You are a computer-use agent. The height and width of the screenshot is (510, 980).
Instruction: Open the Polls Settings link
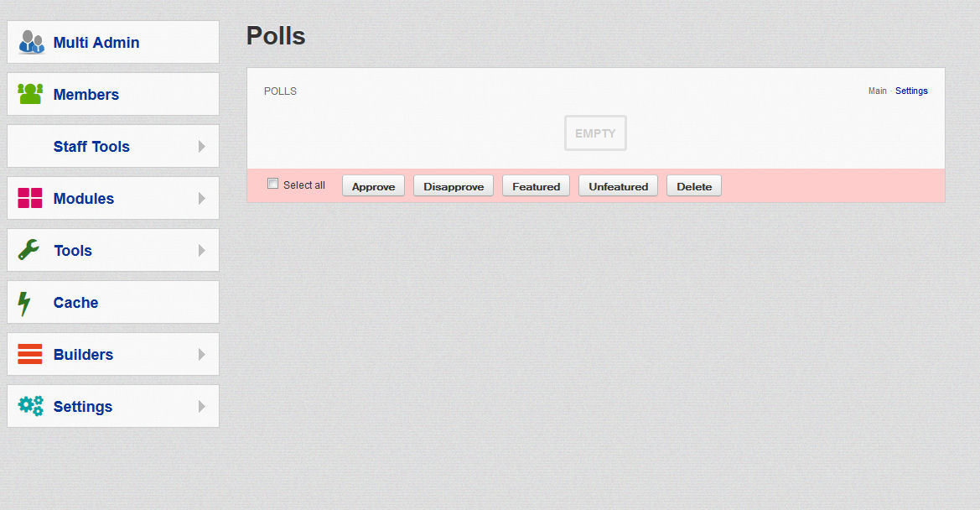click(x=911, y=91)
